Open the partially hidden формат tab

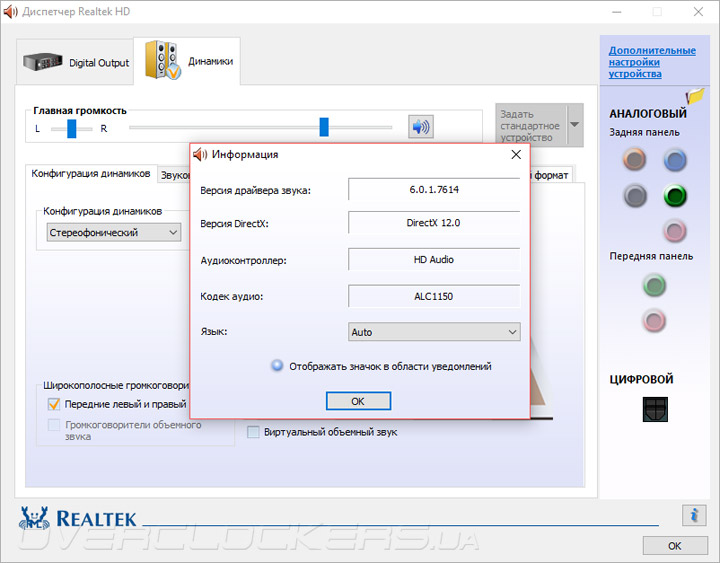coord(551,175)
